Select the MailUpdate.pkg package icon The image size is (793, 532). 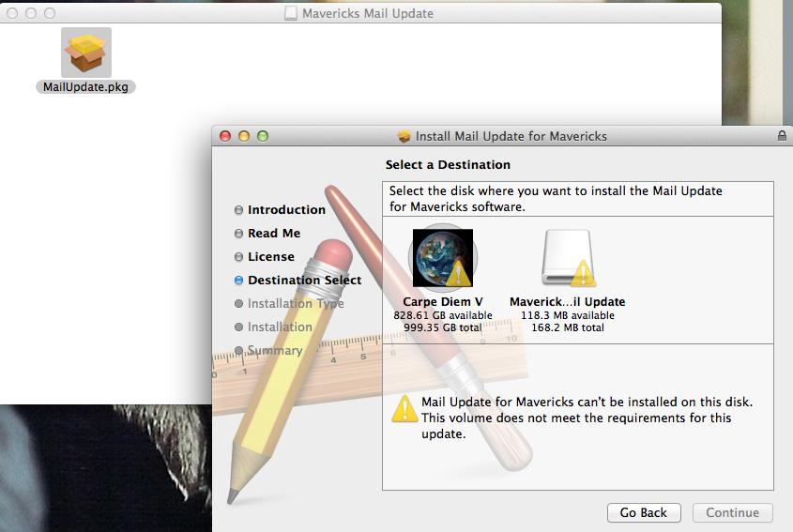tap(86, 53)
